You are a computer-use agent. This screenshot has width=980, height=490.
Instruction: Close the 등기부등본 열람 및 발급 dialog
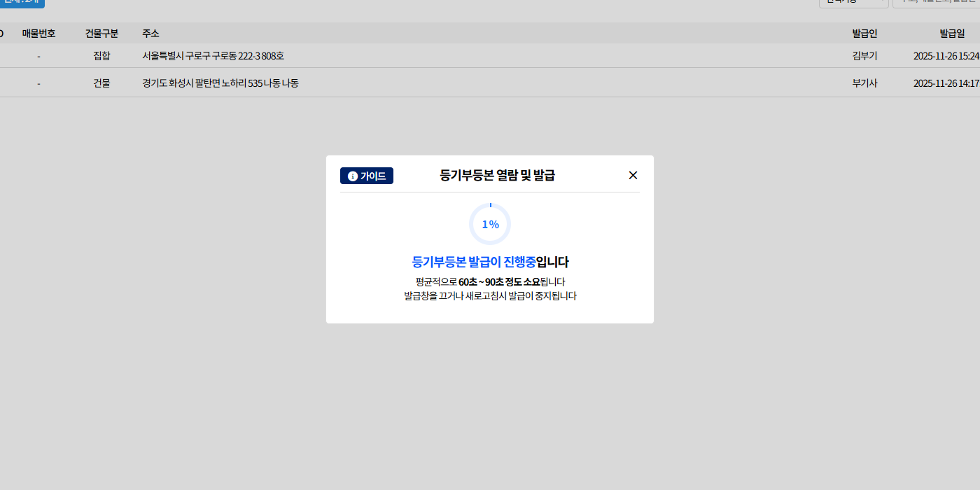[633, 176]
